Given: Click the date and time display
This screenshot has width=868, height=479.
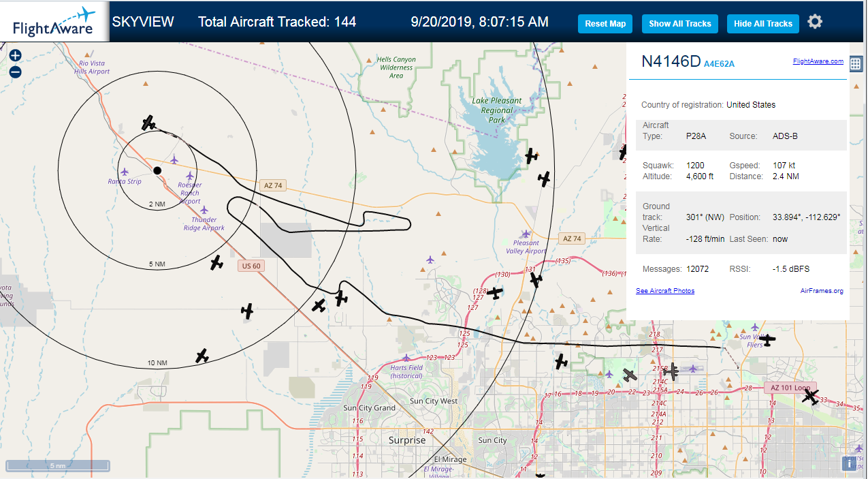Looking at the screenshot, I should coord(480,22).
